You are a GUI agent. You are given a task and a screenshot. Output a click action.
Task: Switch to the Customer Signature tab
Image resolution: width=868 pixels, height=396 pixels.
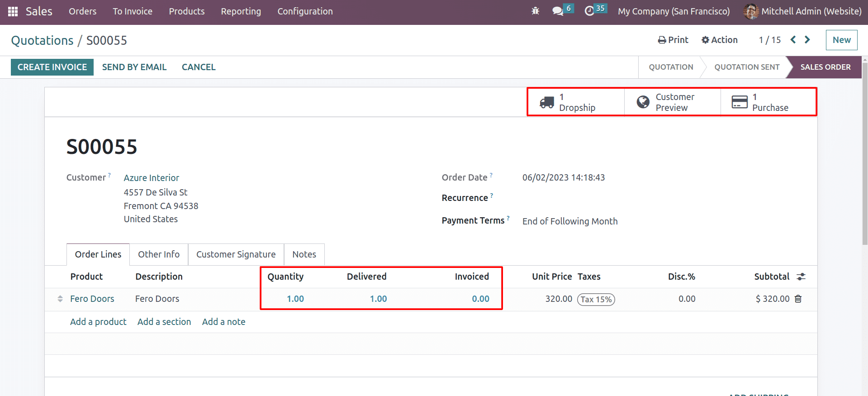[x=236, y=254]
